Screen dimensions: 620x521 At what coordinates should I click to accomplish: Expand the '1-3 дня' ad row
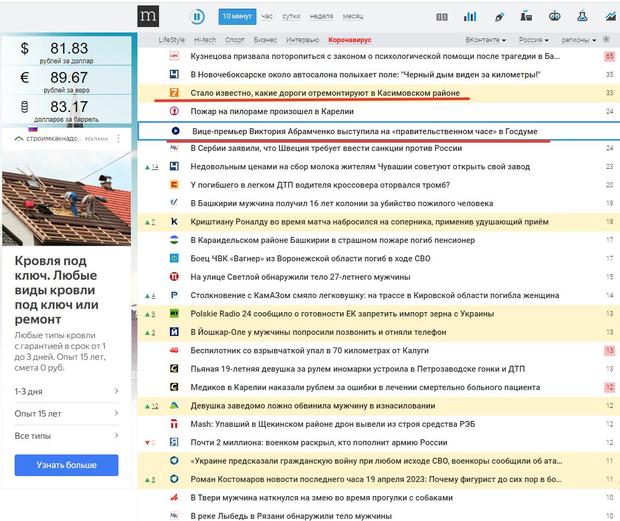pos(66,391)
